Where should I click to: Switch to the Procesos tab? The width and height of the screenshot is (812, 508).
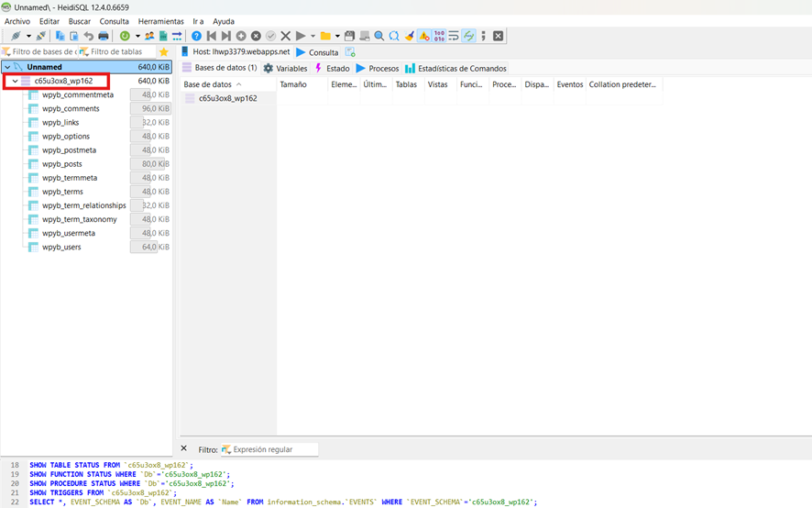point(378,69)
